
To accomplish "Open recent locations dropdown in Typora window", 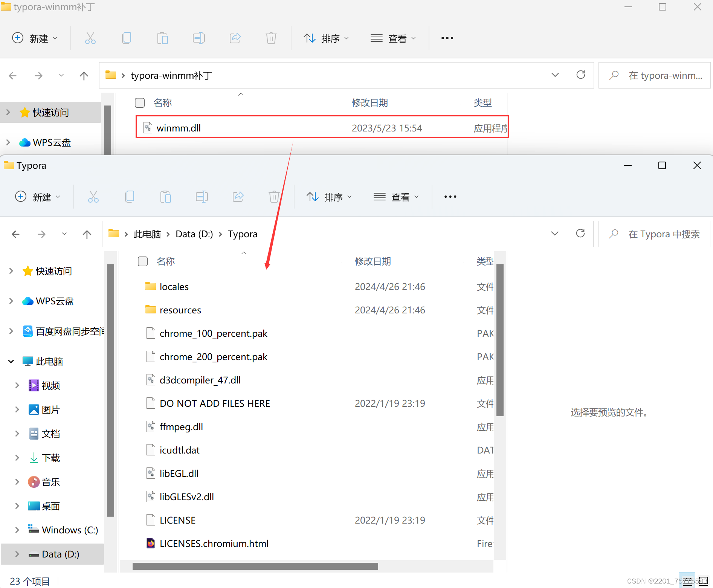I will (64, 234).
